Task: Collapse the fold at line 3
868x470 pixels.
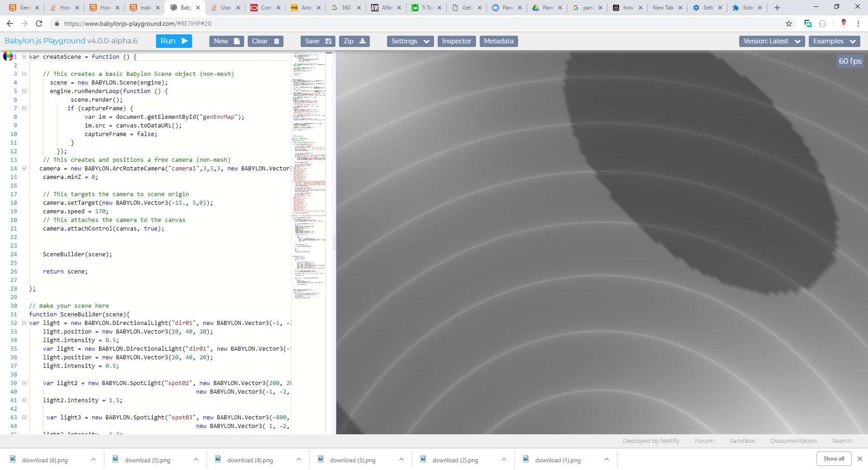Action: (x=24, y=74)
